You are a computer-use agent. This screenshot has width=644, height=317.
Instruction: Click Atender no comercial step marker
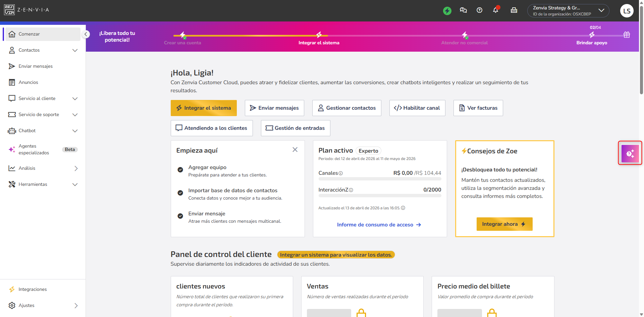point(465,35)
